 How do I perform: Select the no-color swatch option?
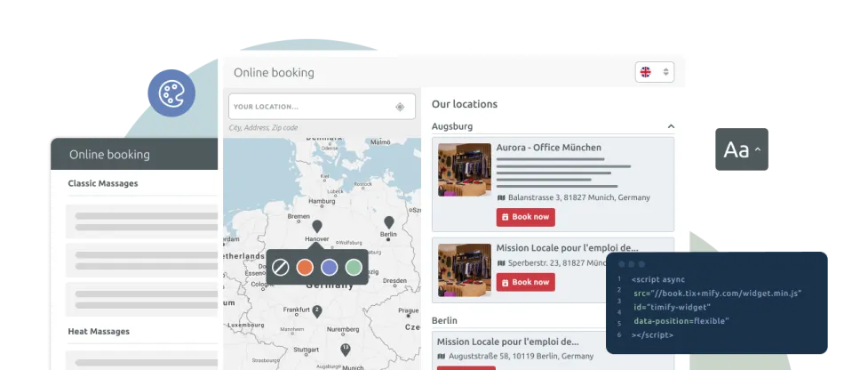pos(281,268)
